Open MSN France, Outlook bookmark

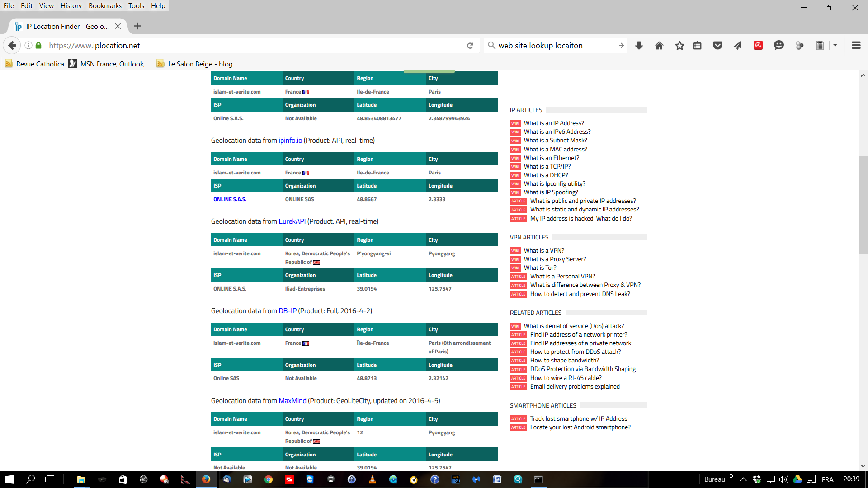[110, 64]
